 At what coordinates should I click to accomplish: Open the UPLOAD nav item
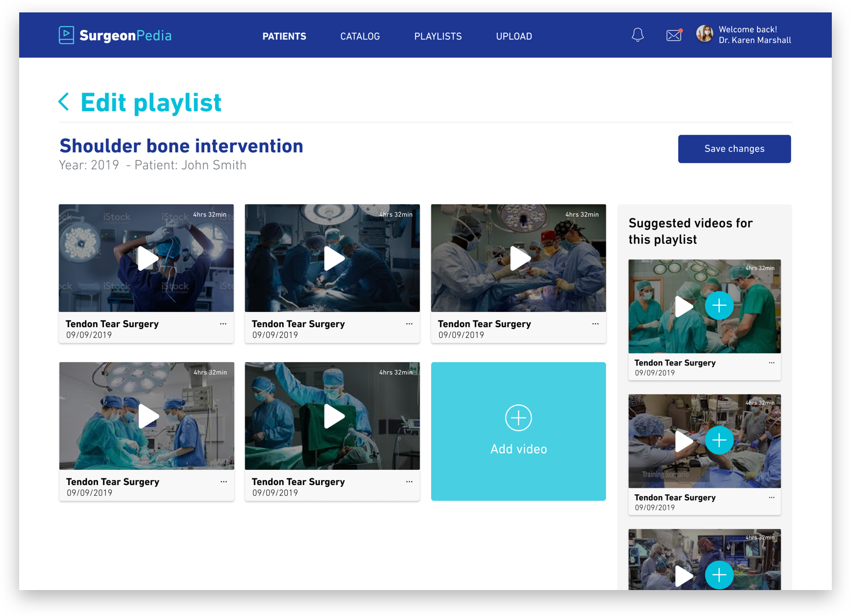514,36
